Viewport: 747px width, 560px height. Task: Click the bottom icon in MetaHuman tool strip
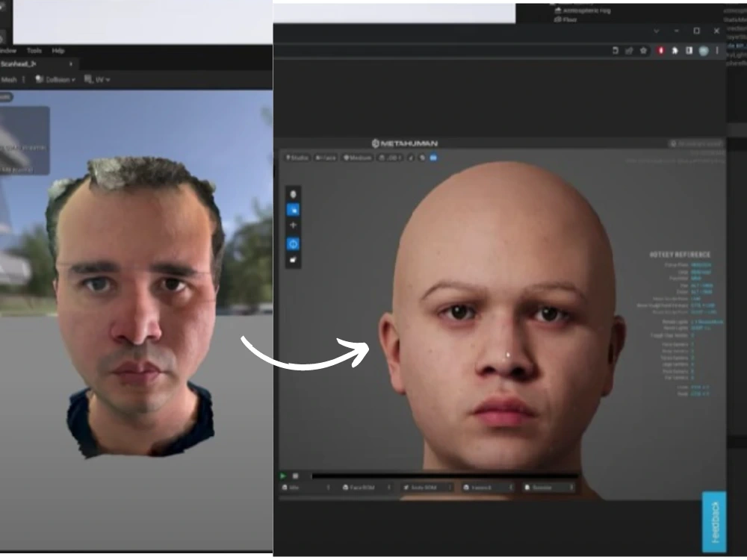(293, 260)
